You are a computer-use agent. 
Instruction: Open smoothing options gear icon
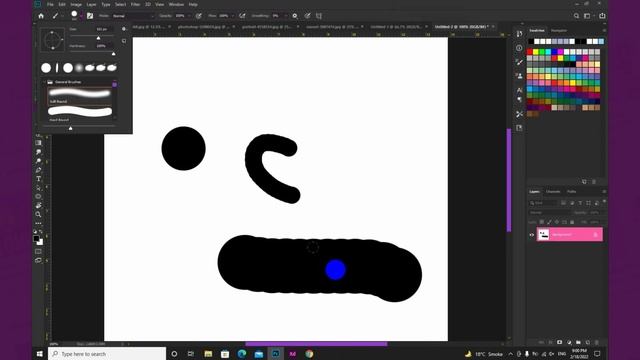(x=295, y=16)
